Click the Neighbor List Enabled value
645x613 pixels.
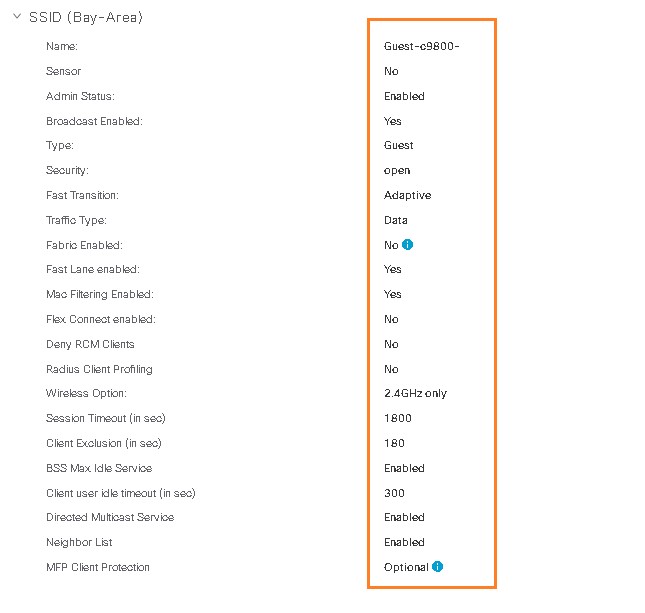[404, 542]
